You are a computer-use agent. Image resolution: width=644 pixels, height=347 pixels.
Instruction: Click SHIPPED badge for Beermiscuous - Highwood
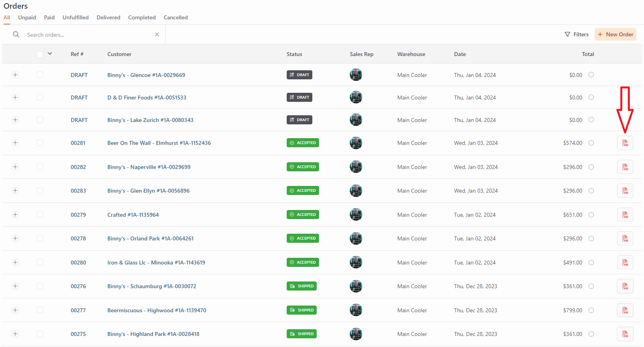301,310
